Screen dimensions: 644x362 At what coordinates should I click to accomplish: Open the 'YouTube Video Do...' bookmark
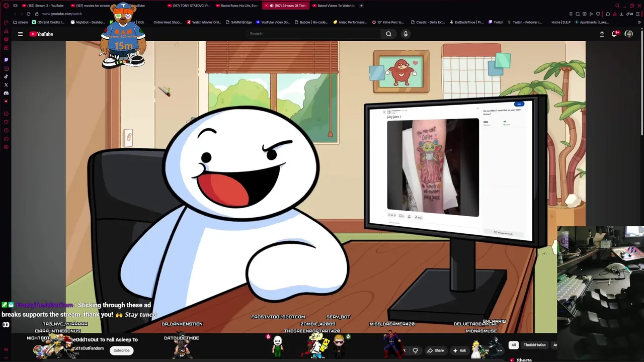pos(273,22)
